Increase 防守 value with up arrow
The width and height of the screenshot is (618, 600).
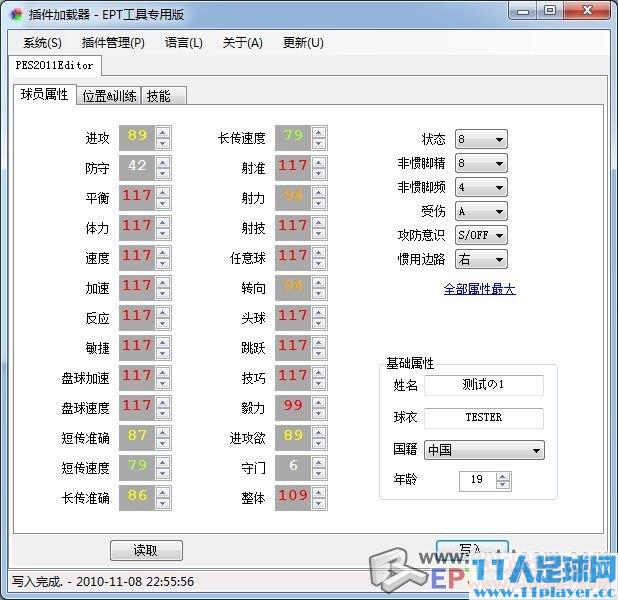coord(163,162)
